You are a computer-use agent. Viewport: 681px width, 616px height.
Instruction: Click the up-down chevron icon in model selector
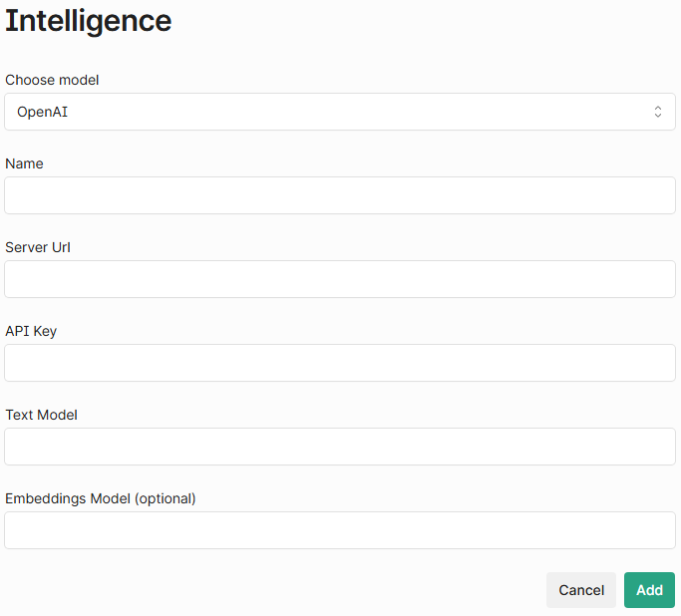point(657,112)
